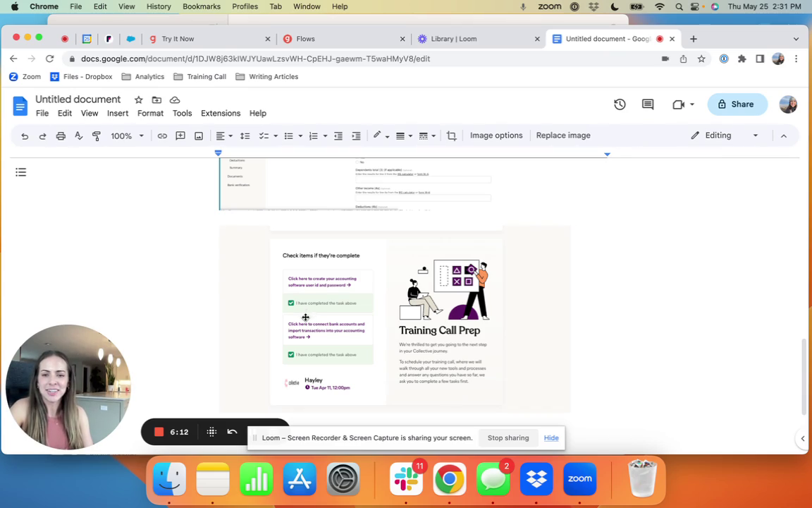Open the border color pen dropdown
Image resolution: width=812 pixels, height=508 pixels.
click(x=381, y=135)
